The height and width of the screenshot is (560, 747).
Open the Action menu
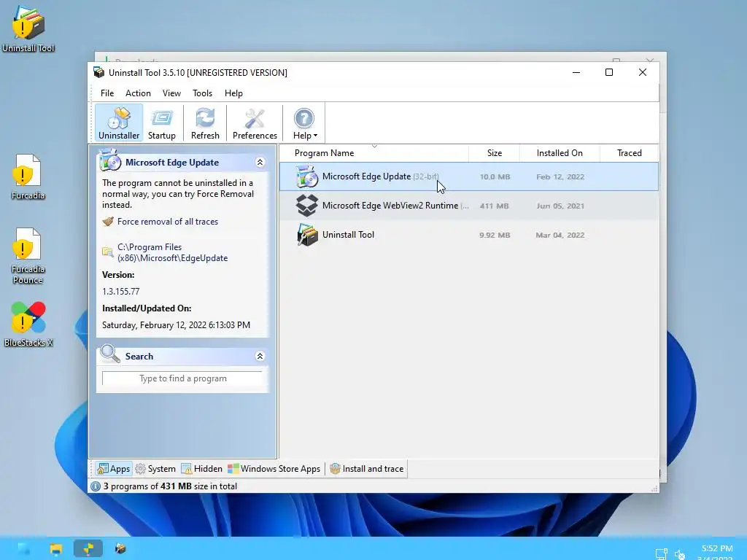click(x=138, y=93)
